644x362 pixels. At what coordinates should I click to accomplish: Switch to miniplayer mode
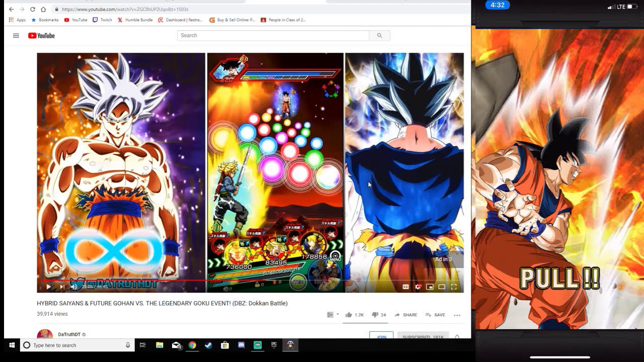(430, 287)
